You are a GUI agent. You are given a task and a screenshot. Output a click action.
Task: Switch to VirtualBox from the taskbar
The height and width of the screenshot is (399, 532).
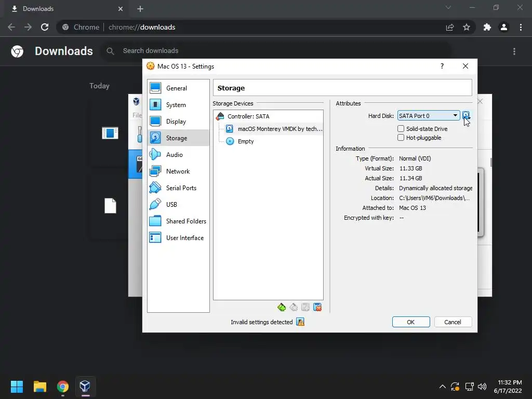[85, 387]
